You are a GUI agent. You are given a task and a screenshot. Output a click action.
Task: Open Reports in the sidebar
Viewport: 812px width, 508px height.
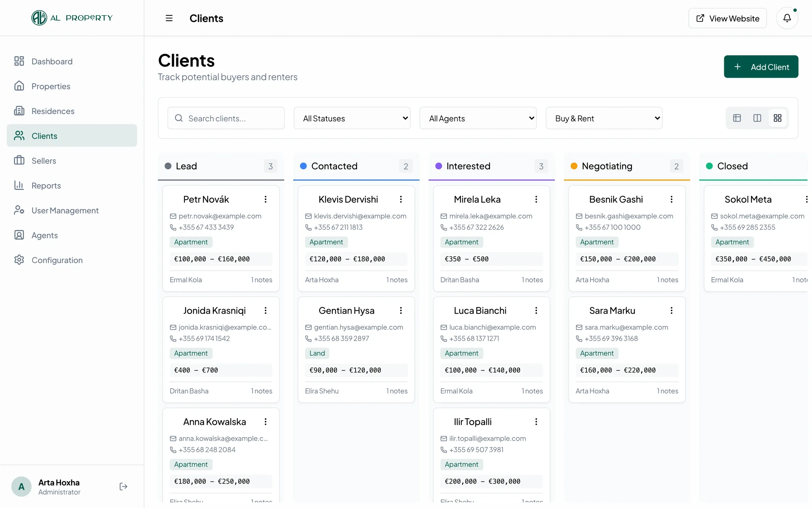point(72,185)
